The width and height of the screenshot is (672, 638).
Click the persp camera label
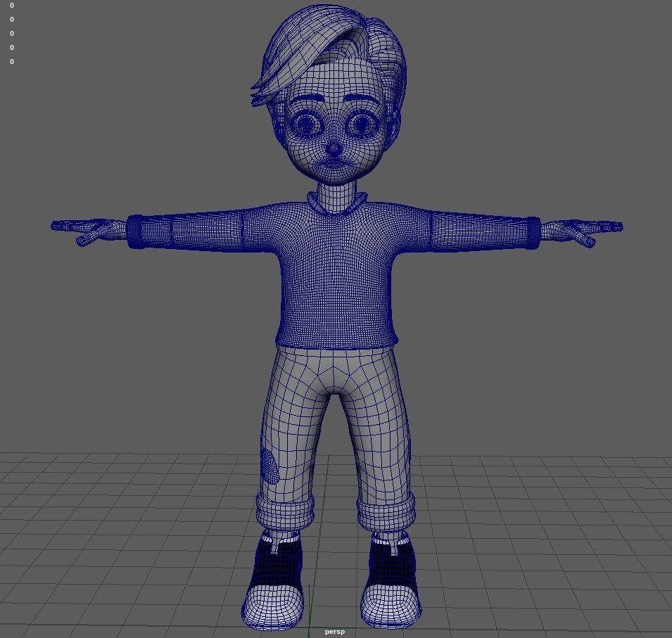tap(334, 632)
